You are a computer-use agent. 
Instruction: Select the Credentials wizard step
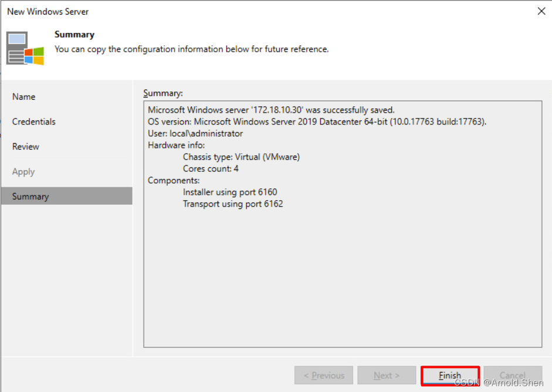click(x=66, y=122)
